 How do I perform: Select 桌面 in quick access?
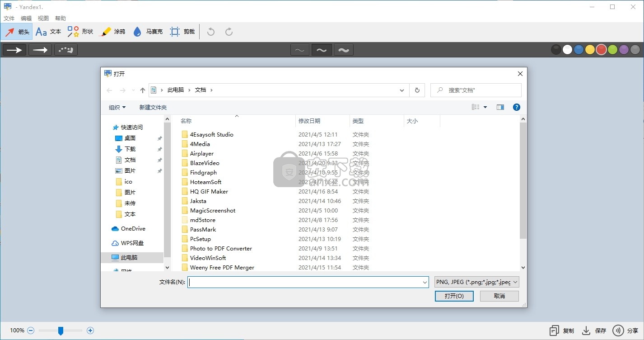[x=130, y=138]
